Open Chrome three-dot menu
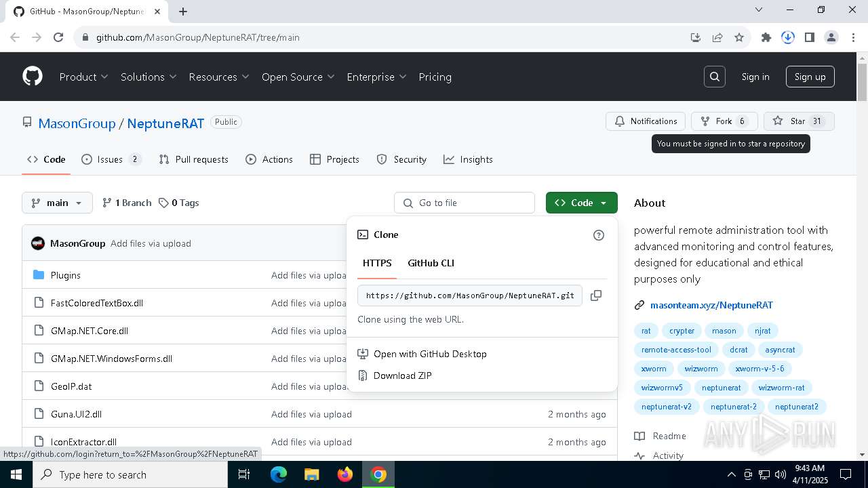Screen dimensions: 868x488 [x=852, y=37]
